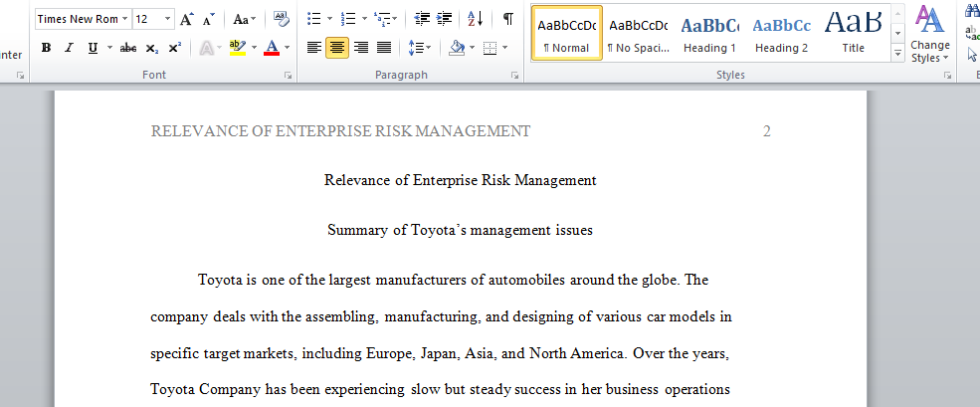Open the Line Spacing dropdown arrow

click(x=428, y=48)
